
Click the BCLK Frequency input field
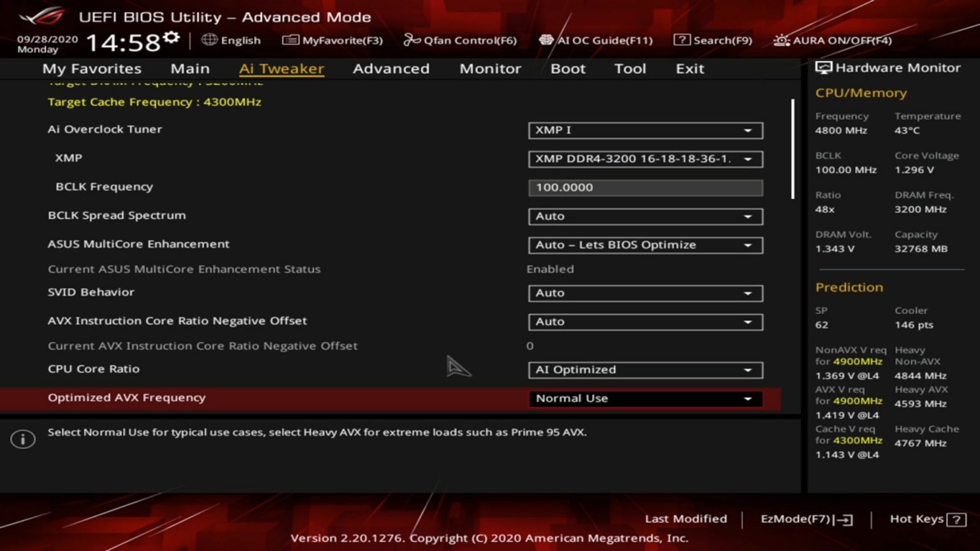coord(645,187)
